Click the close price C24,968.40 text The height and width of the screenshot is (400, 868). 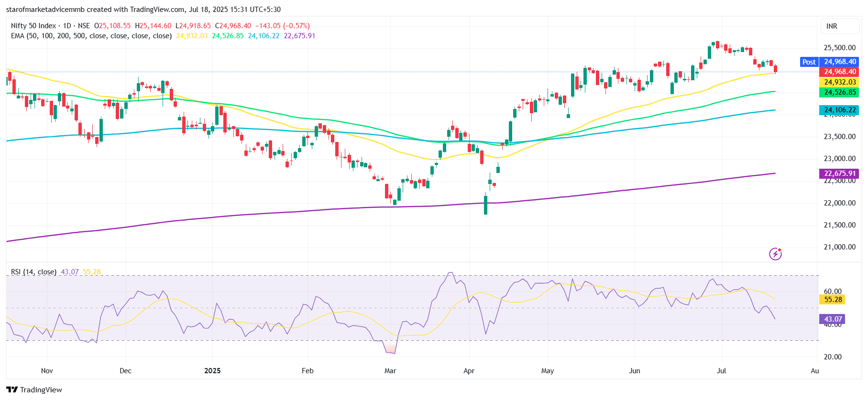coord(233,26)
